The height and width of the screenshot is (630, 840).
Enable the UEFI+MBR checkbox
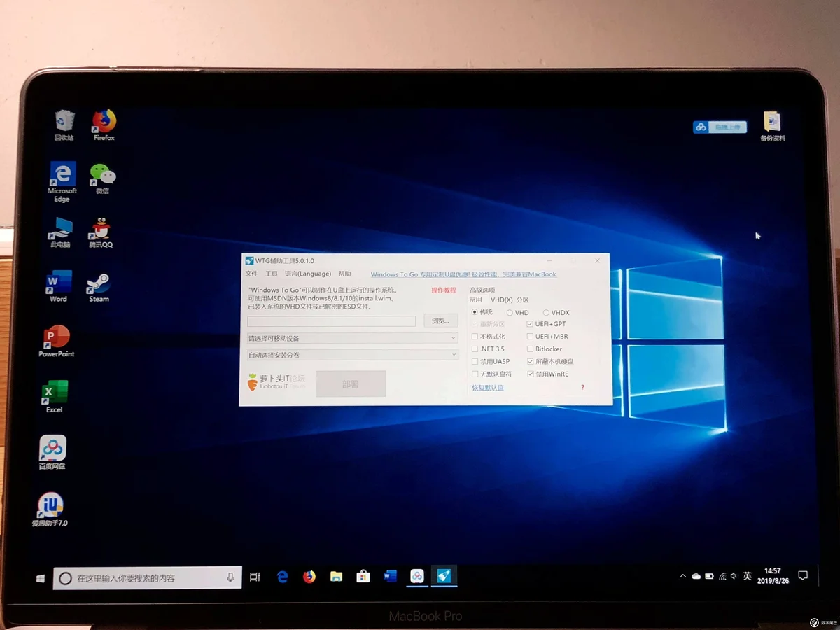tap(530, 337)
